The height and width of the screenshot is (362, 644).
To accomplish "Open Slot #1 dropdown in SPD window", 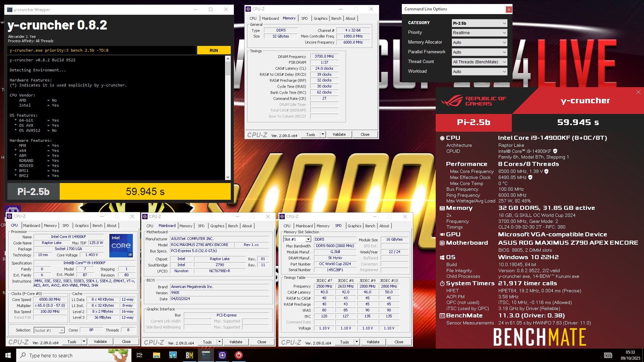I will [297, 239].
